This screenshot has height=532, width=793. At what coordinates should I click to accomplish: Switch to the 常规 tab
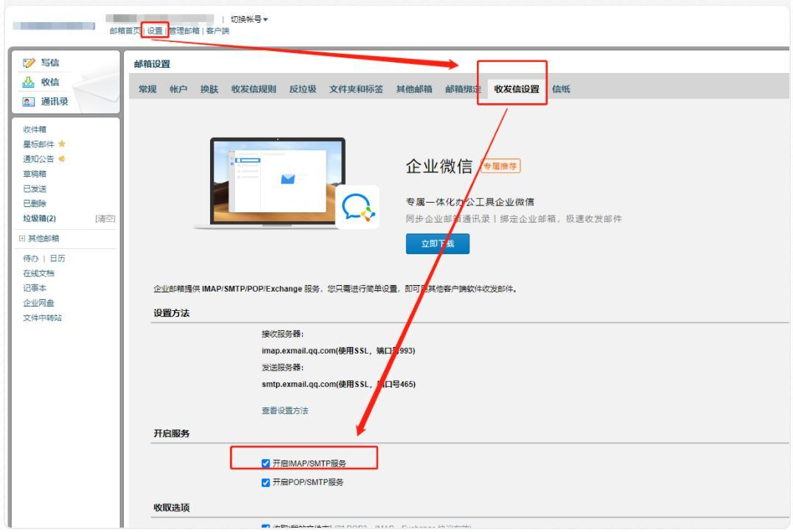click(147, 89)
